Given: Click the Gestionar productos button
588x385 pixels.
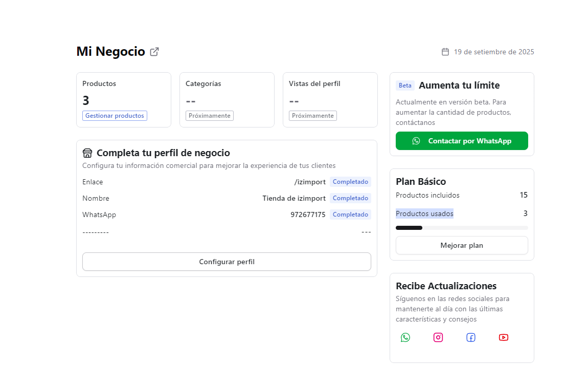Looking at the screenshot, I should pyautogui.click(x=115, y=116).
